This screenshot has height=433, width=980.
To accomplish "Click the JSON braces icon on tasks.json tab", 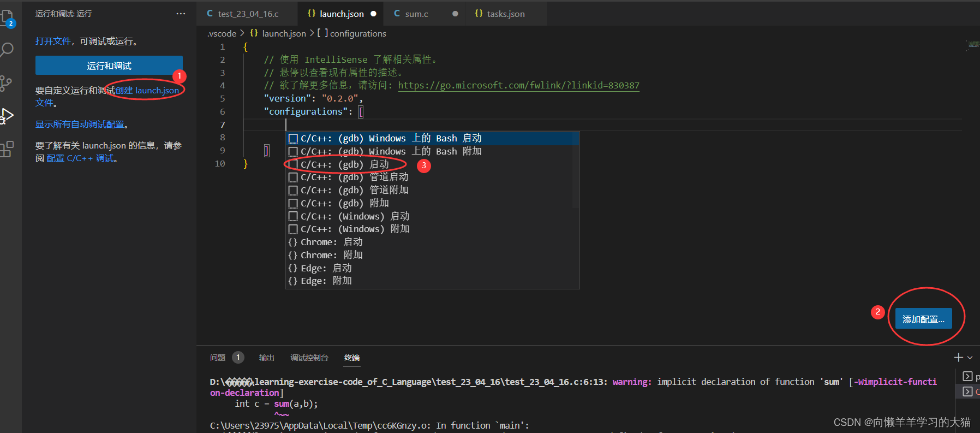I will [479, 14].
